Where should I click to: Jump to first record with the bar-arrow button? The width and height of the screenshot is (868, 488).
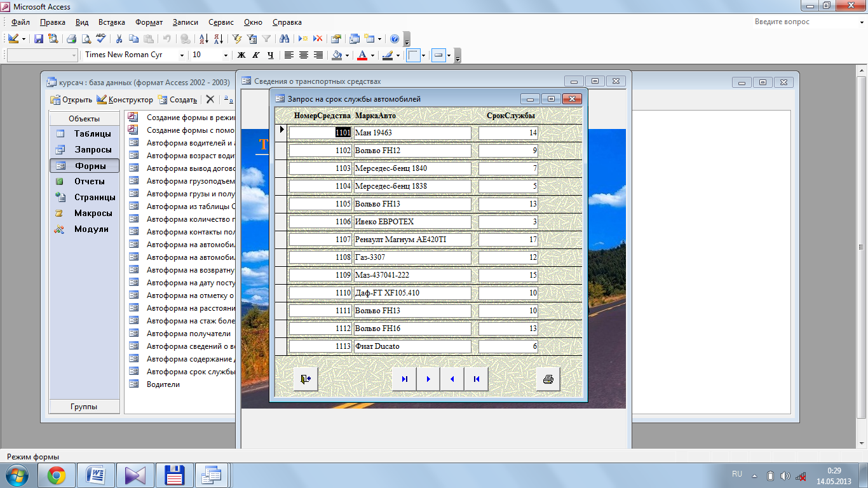(476, 379)
